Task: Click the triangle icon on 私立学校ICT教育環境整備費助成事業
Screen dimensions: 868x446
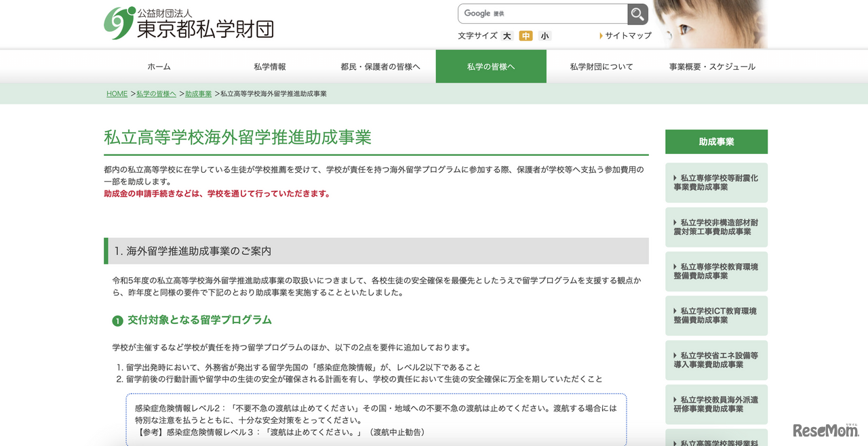Action: coord(675,310)
